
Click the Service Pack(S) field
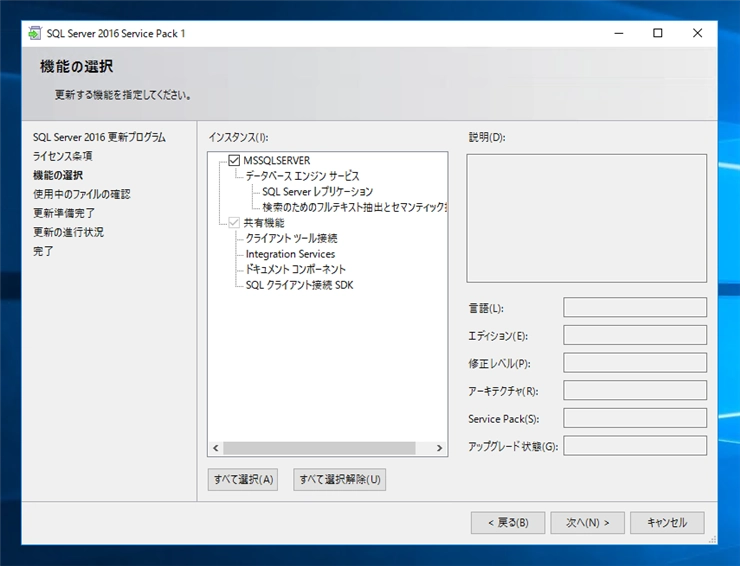[635, 418]
